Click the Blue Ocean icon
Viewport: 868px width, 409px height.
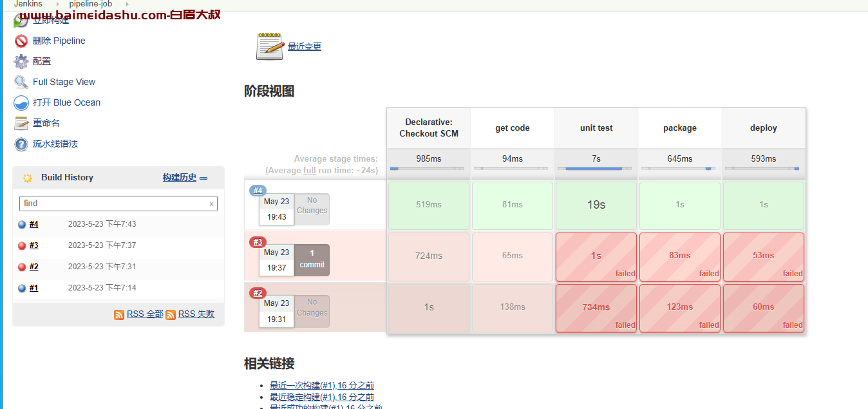pyautogui.click(x=21, y=103)
